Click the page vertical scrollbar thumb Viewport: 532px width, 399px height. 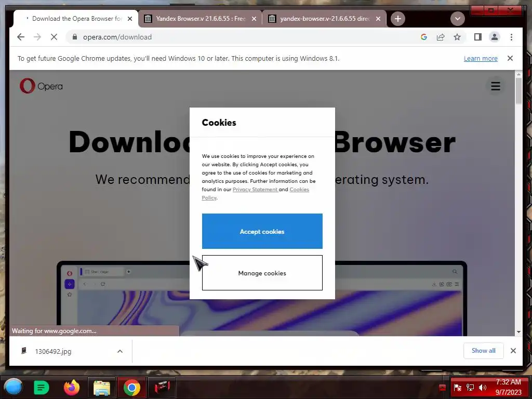[x=518, y=90]
